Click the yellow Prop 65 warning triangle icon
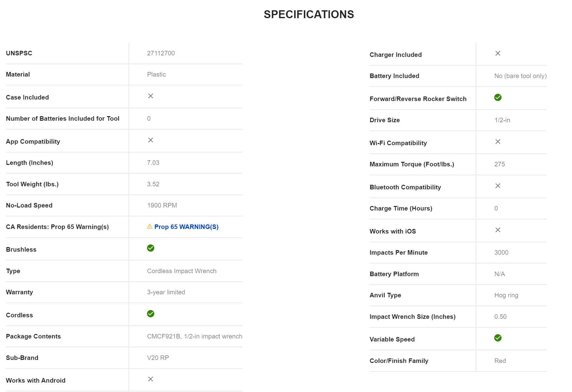572x392 pixels. (x=149, y=227)
